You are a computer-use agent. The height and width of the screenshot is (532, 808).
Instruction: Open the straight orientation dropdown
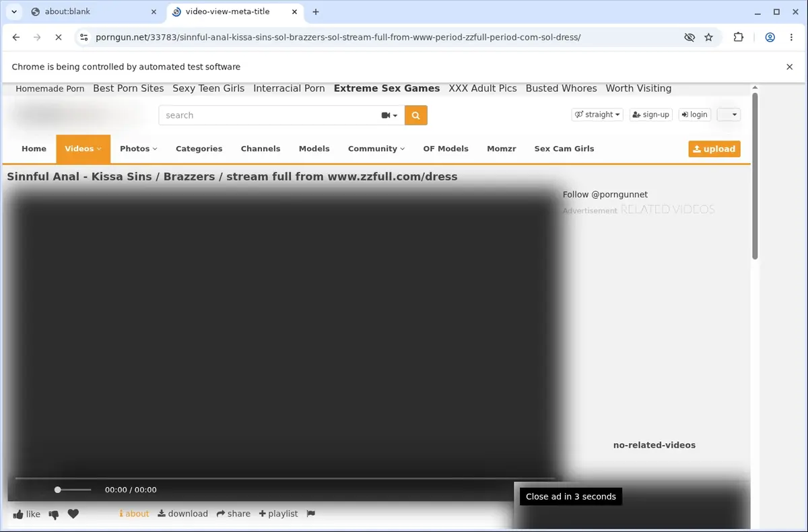(597, 114)
